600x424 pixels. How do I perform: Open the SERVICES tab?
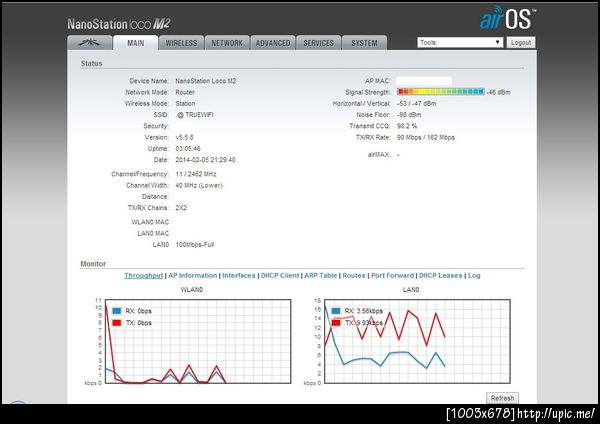tap(318, 43)
